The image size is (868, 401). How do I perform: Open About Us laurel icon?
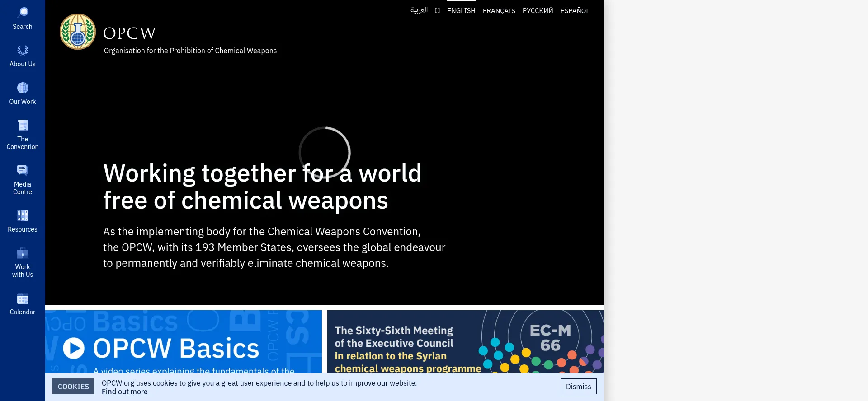(x=23, y=50)
